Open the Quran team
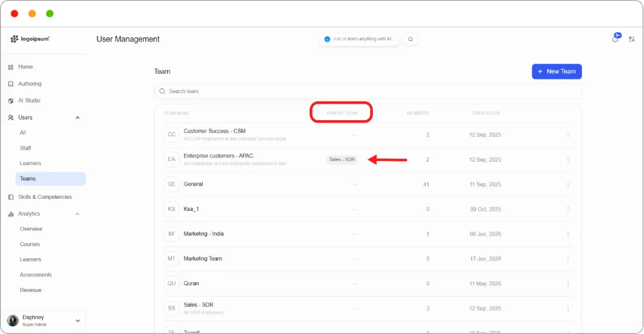This screenshot has height=334, width=644. point(191,284)
